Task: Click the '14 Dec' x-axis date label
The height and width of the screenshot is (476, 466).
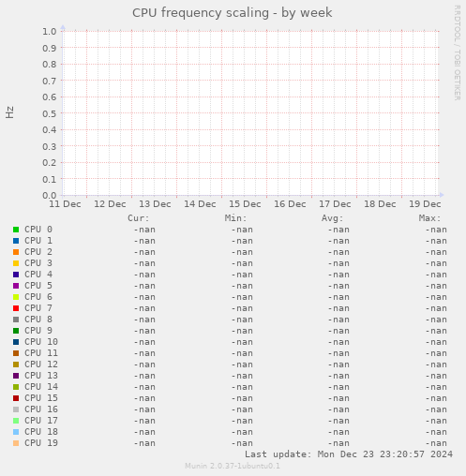Action: point(200,204)
